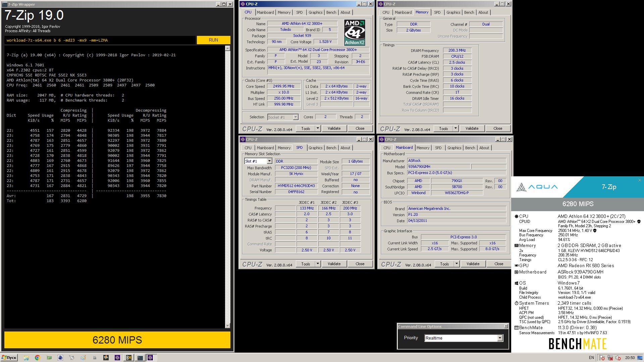The height and width of the screenshot is (362, 644).
Task: Open SPD tab in CPU-Z Memory window
Action: (437, 12)
